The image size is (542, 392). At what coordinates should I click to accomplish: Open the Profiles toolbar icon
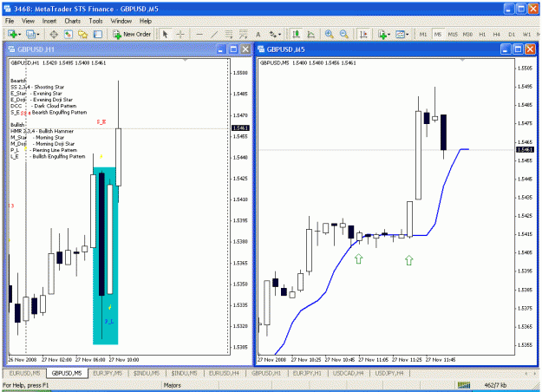tap(31, 34)
